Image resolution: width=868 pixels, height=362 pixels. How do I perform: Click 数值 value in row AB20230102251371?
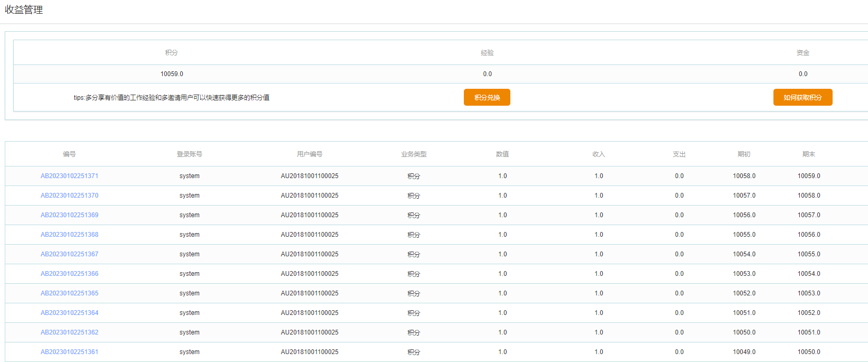(x=502, y=176)
